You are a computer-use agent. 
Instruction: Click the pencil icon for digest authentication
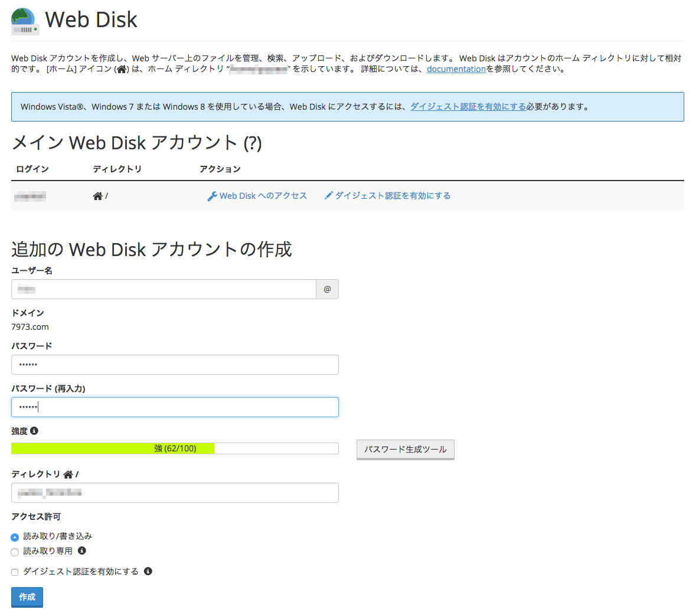click(329, 195)
